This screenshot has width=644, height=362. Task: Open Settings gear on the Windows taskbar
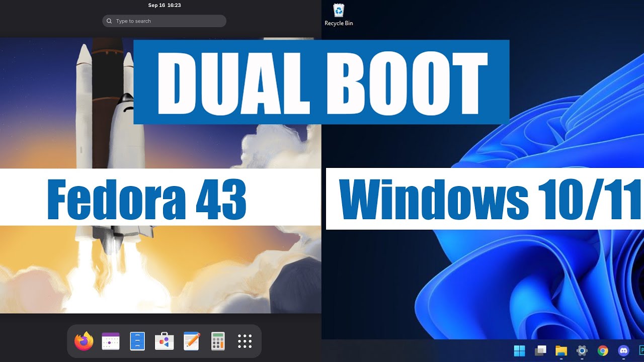(x=582, y=350)
